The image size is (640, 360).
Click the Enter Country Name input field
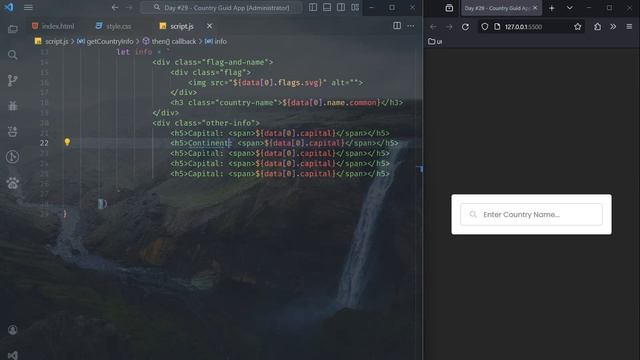pyautogui.click(x=531, y=214)
